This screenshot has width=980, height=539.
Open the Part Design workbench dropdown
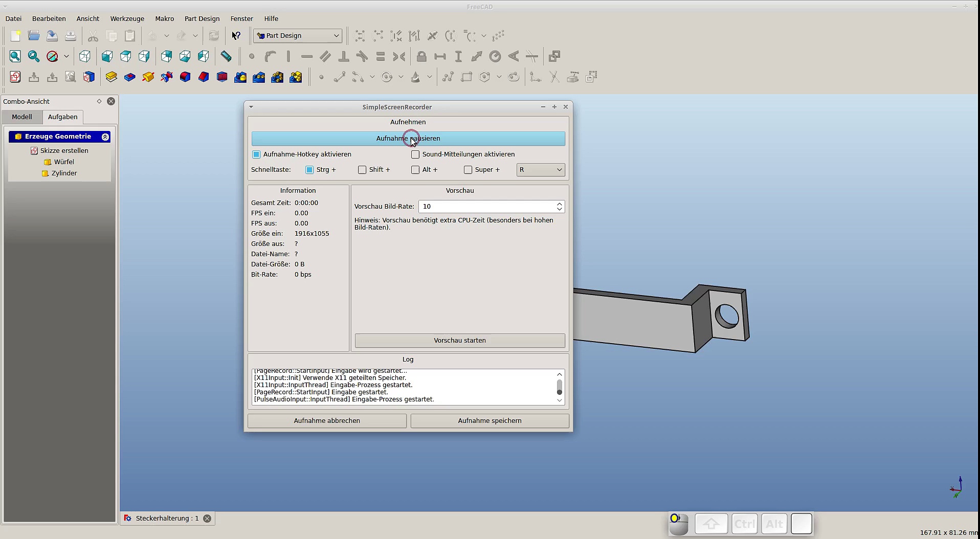click(x=298, y=36)
